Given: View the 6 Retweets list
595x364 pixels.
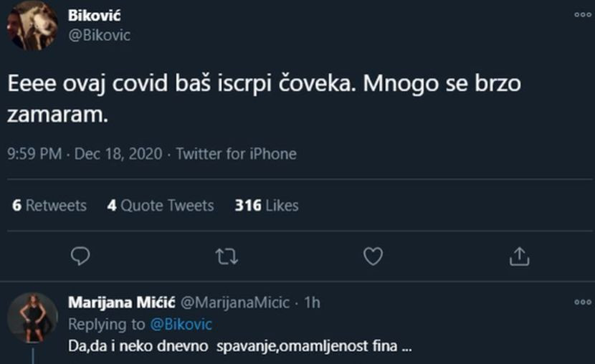Looking at the screenshot, I should pyautogui.click(x=49, y=206).
